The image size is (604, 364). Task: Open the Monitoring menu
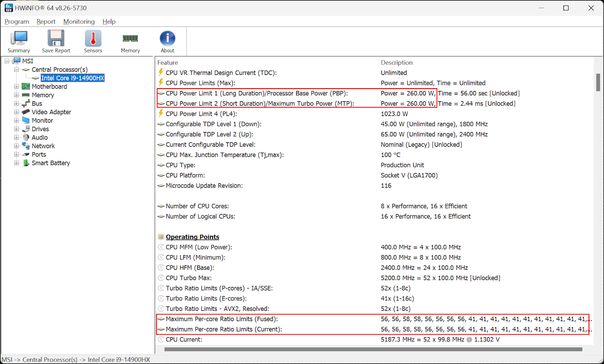coord(79,22)
